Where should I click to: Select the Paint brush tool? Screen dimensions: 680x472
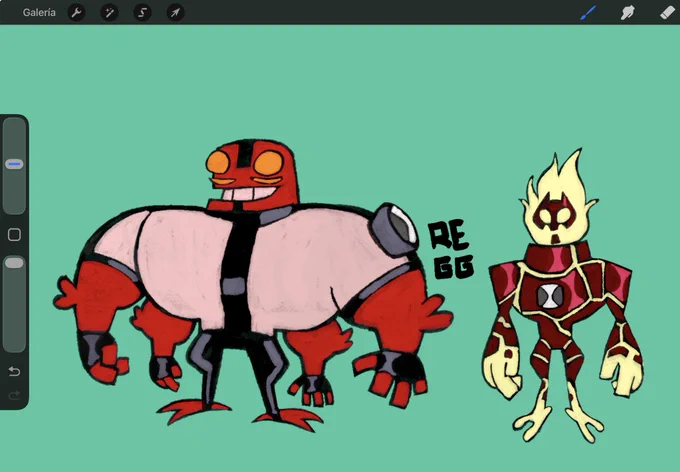[x=588, y=13]
